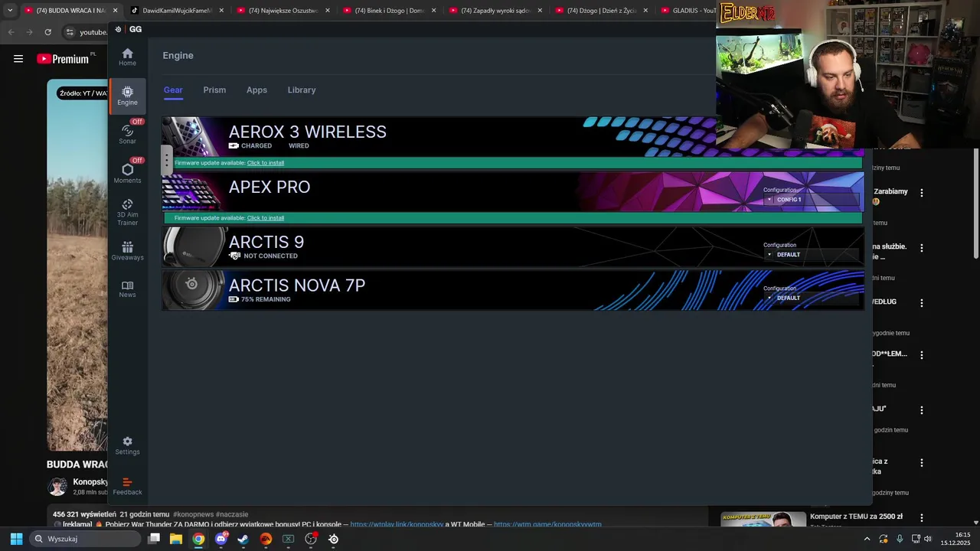980x551 pixels.
Task: Click the YouTube page vertical scrollbar
Action: (x=975, y=203)
